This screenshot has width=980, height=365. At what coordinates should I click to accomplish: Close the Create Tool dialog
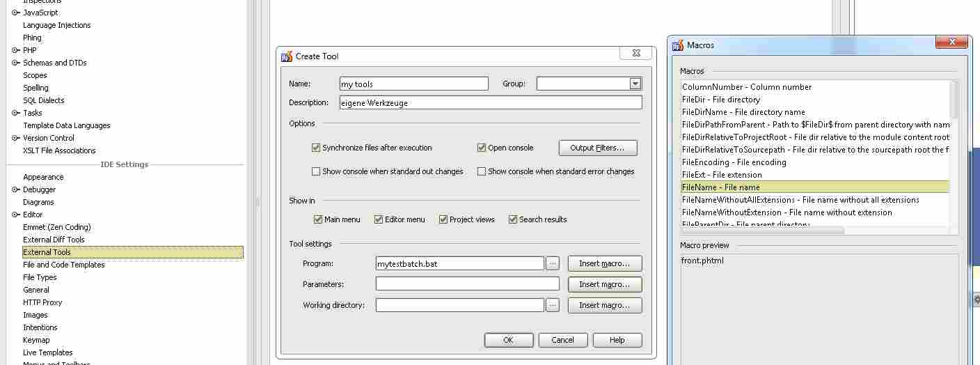click(x=635, y=53)
